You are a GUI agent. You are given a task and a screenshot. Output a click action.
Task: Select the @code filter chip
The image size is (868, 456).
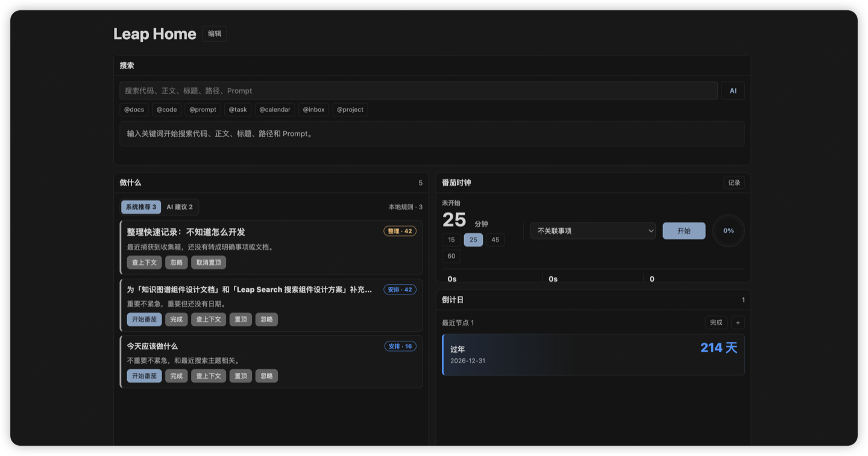coord(166,110)
